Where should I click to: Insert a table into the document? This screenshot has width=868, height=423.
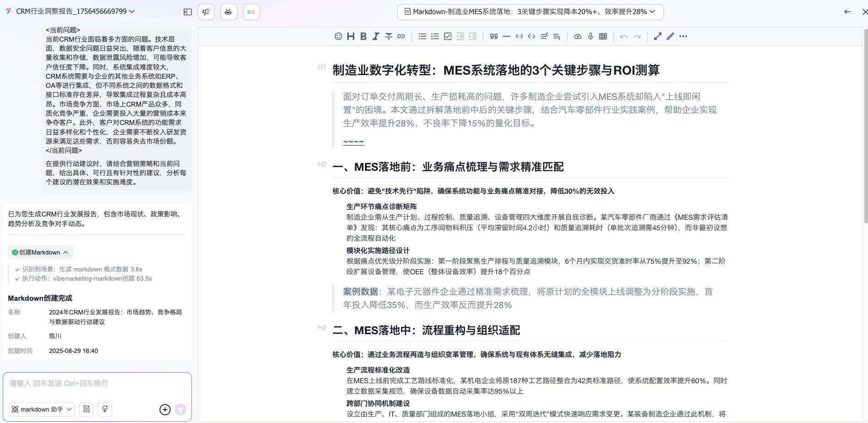point(603,36)
